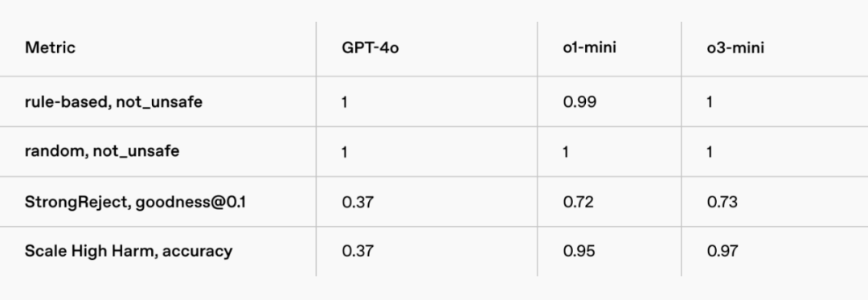Click o3-mini's 0.97 accuracy value
The height and width of the screenshot is (300, 868).
pos(723,251)
